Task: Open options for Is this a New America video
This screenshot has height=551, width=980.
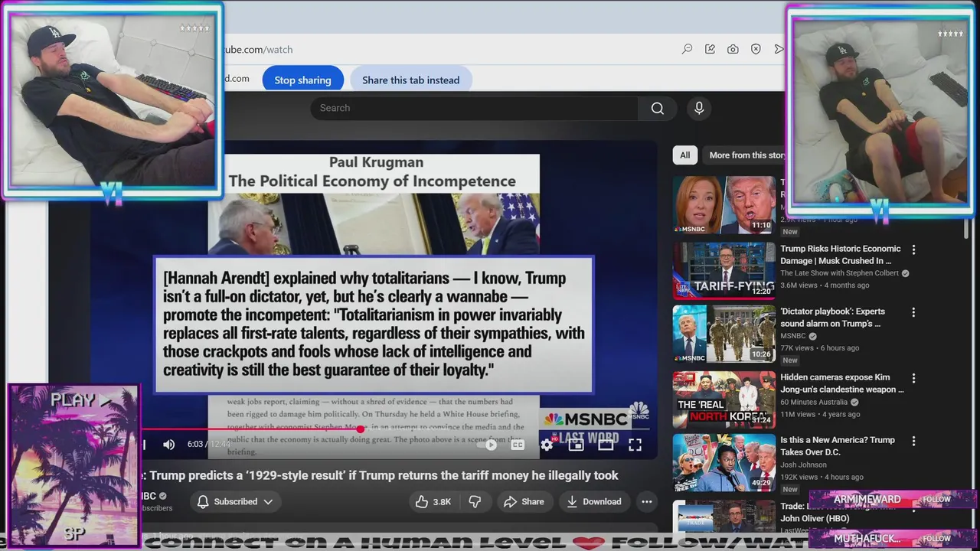Action: click(x=913, y=441)
